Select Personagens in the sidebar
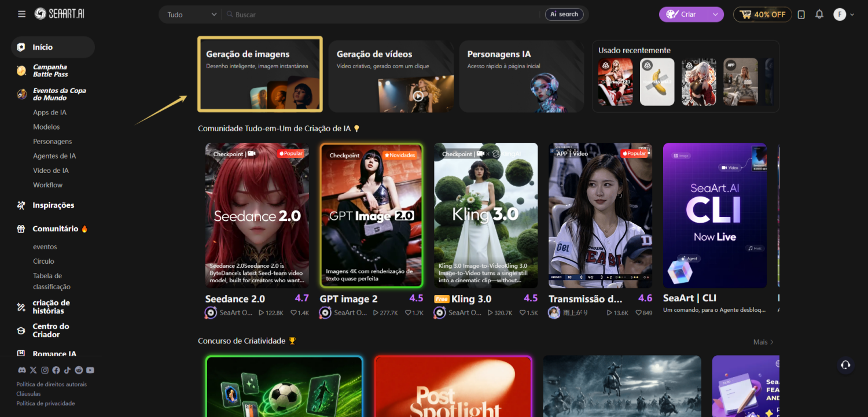 click(53, 141)
